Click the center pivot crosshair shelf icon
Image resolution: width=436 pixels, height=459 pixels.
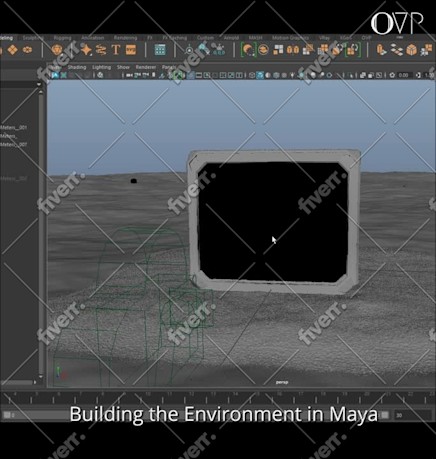click(x=189, y=50)
